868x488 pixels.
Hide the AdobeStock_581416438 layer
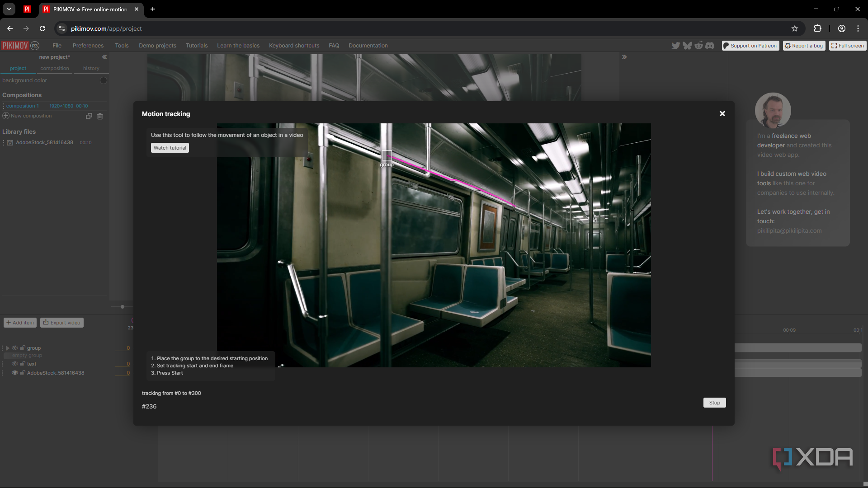pos(15,373)
